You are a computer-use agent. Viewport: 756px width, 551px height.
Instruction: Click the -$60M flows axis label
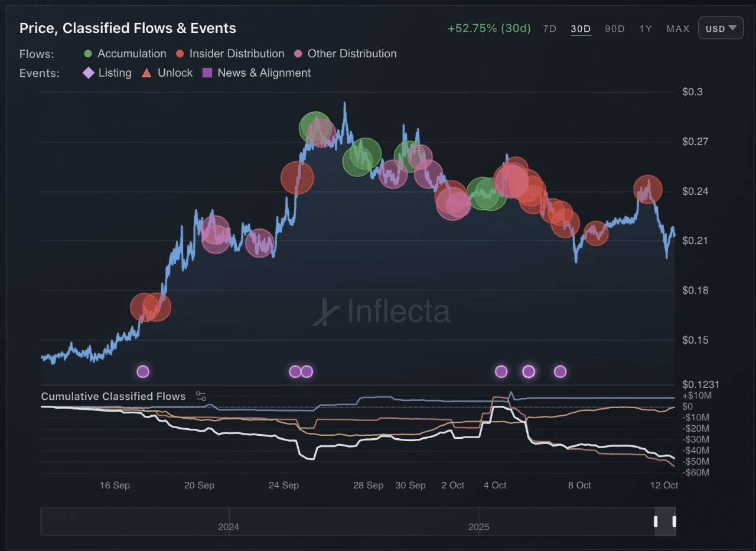(x=696, y=472)
